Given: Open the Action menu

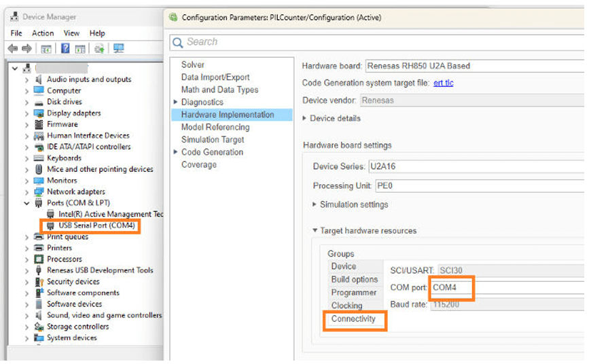Looking at the screenshot, I should tap(43, 33).
